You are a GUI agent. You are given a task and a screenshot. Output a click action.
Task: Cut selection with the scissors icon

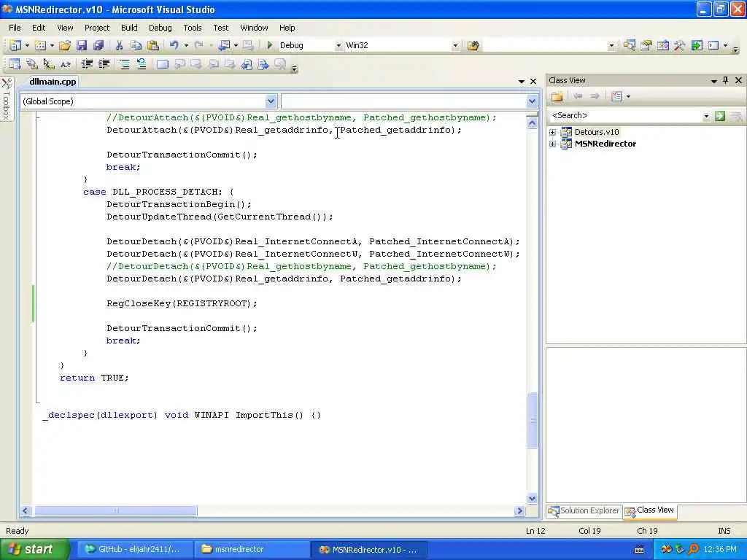[x=119, y=45]
